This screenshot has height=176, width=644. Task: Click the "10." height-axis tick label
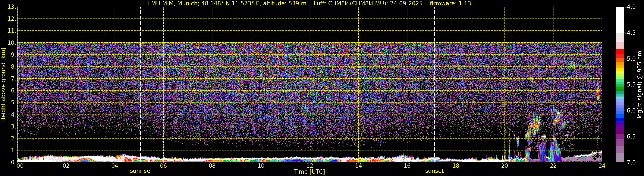point(12,43)
